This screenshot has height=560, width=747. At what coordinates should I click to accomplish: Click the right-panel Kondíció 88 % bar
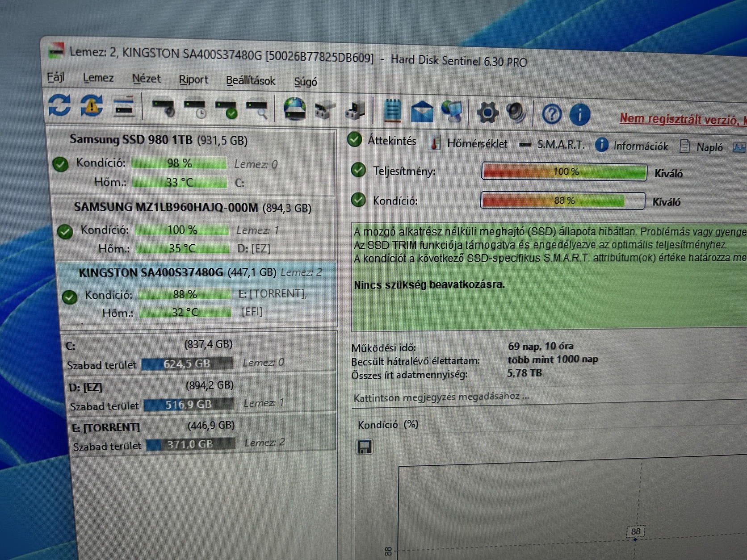(562, 201)
